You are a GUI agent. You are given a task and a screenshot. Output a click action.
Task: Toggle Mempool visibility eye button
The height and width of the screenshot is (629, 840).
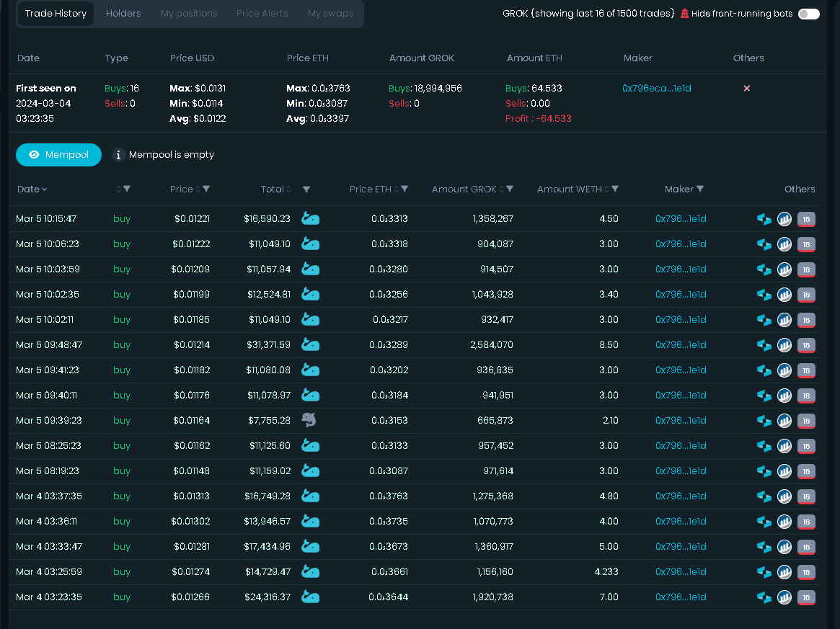58,155
